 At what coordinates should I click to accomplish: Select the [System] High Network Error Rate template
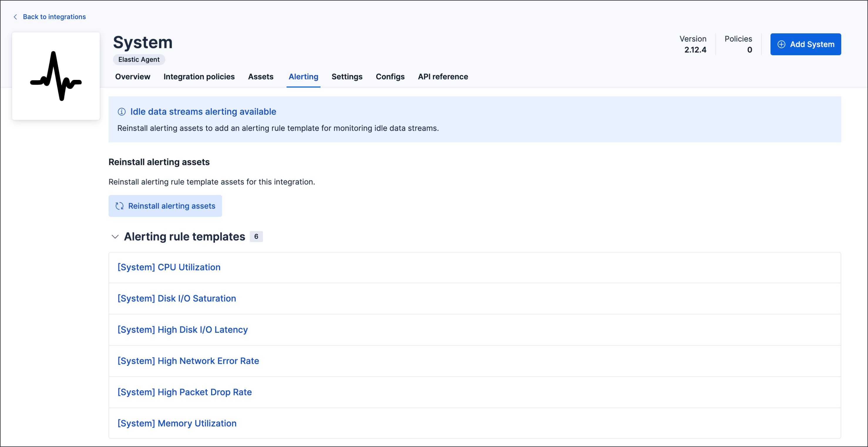pyautogui.click(x=188, y=361)
